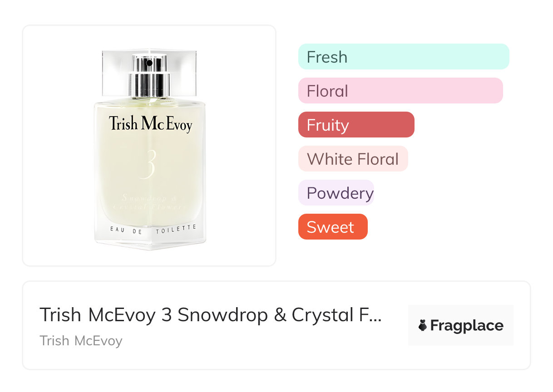
Task: Click the number 3 on the bottle
Action: click(149, 164)
